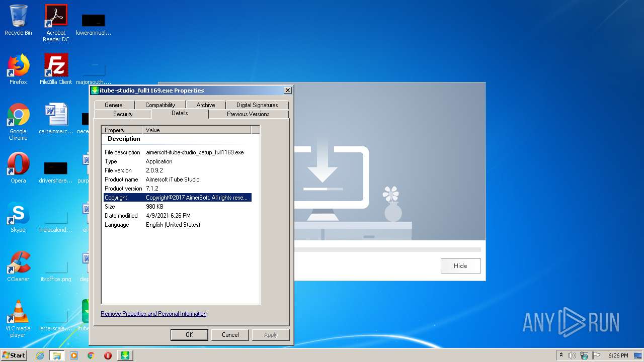Click the OK button
The width and height of the screenshot is (644, 362).
pos(189,335)
